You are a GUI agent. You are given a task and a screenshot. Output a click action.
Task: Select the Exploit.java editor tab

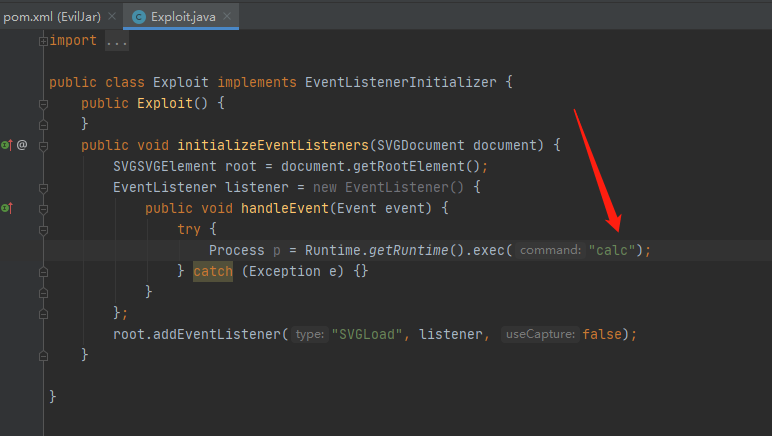pos(181,17)
